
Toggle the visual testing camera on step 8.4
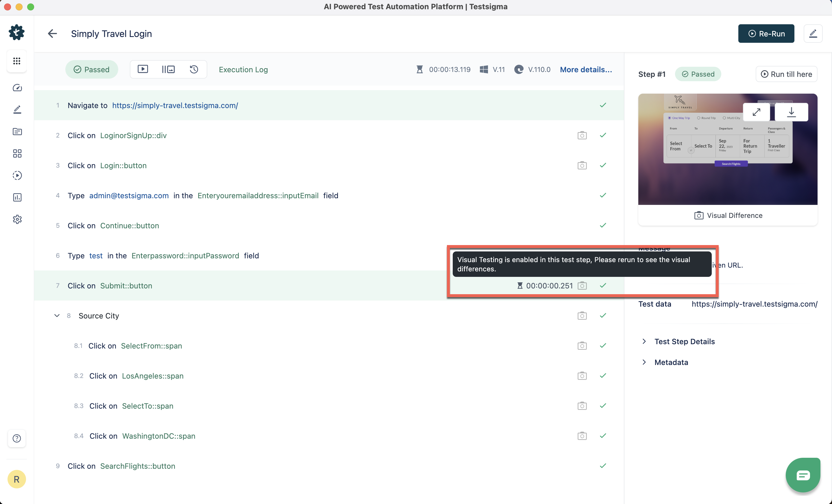point(582,436)
